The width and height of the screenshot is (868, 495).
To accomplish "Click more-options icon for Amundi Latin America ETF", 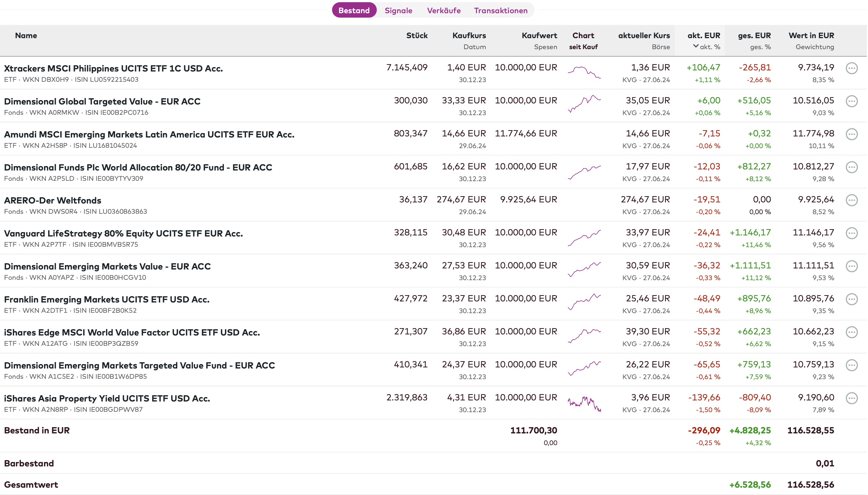I will [x=851, y=134].
